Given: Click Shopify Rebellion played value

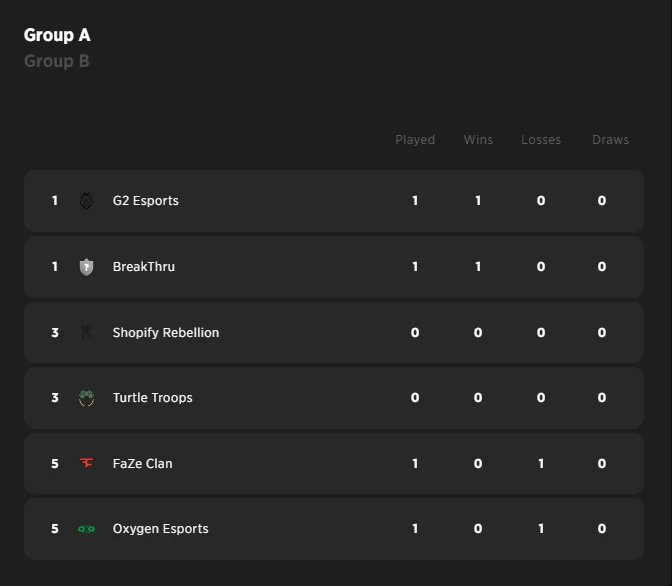Looking at the screenshot, I should [415, 333].
